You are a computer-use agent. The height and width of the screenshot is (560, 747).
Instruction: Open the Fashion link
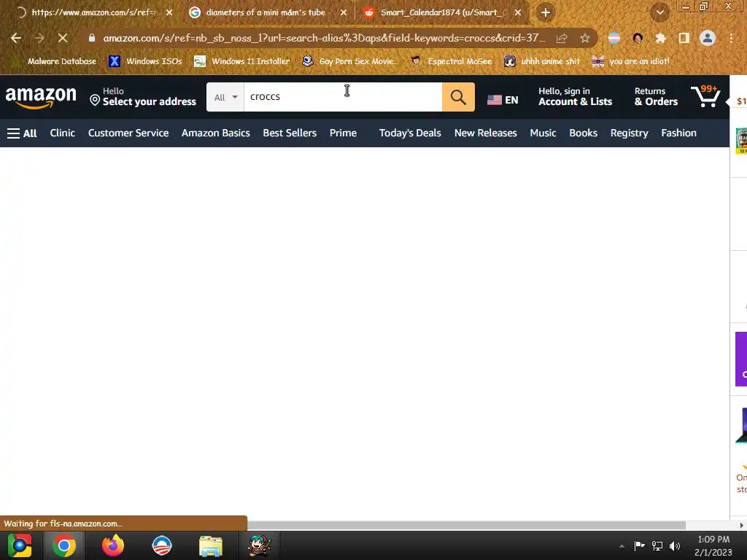[x=679, y=133]
